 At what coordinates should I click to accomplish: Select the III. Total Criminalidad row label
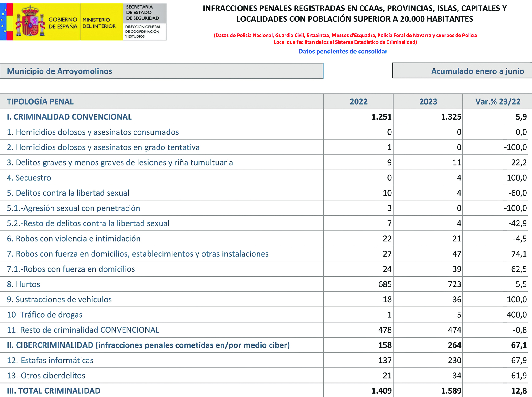click(x=54, y=391)
